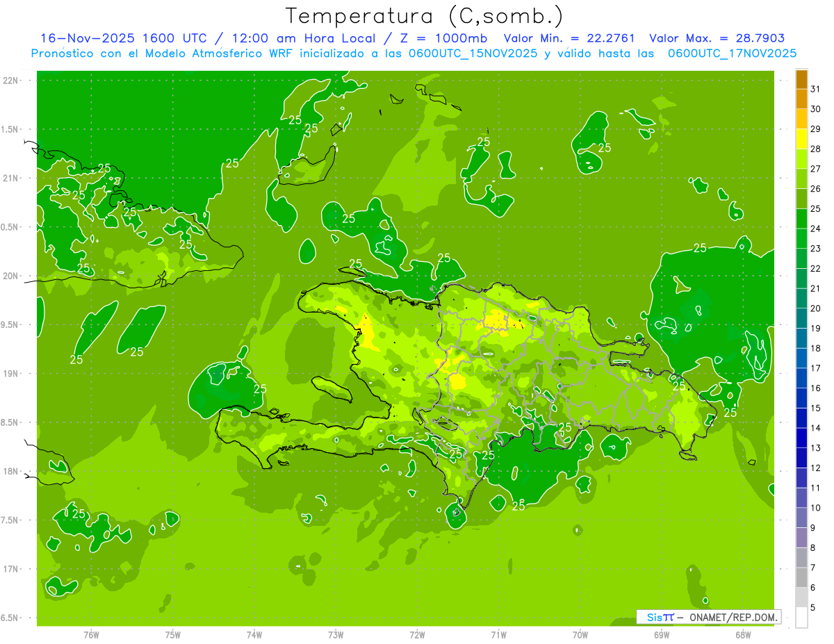
Task: Click the dark blue swatch between 12 and 13
Action: tap(801, 458)
